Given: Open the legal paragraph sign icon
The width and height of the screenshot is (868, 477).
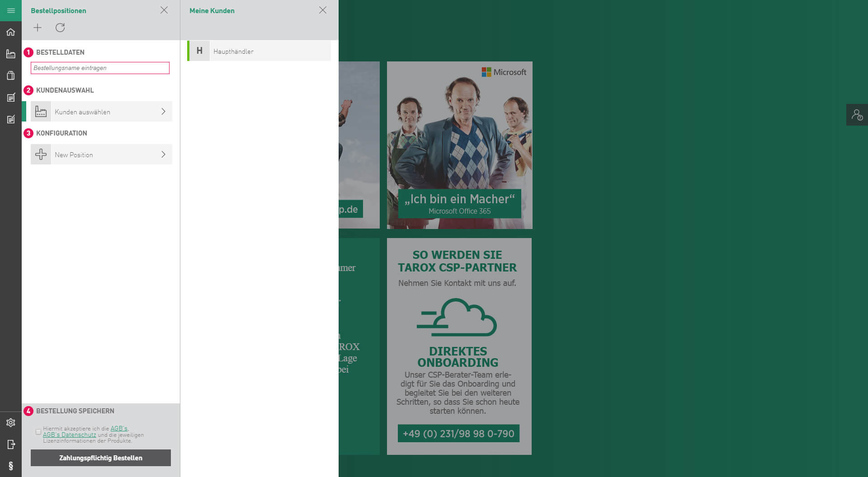Looking at the screenshot, I should [11, 466].
